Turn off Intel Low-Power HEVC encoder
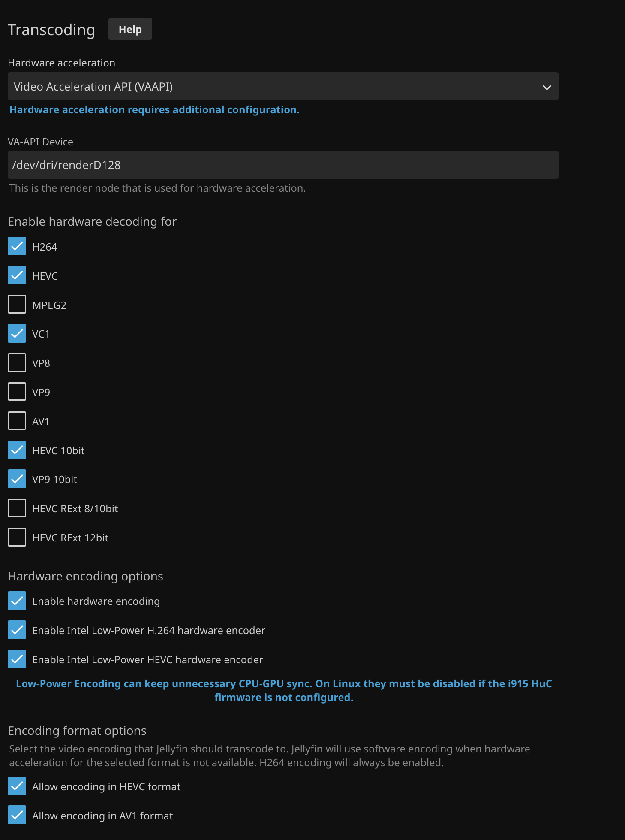Screen dimensions: 625x840 [x=17, y=659]
